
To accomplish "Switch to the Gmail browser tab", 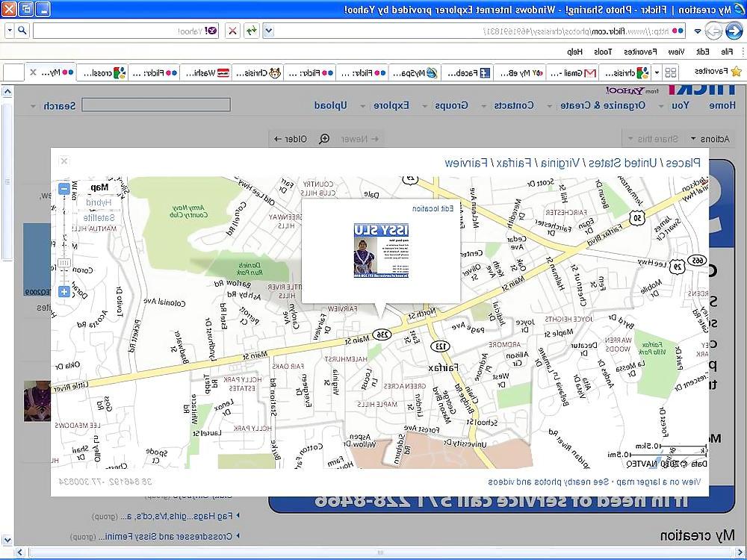I will 572,73.
